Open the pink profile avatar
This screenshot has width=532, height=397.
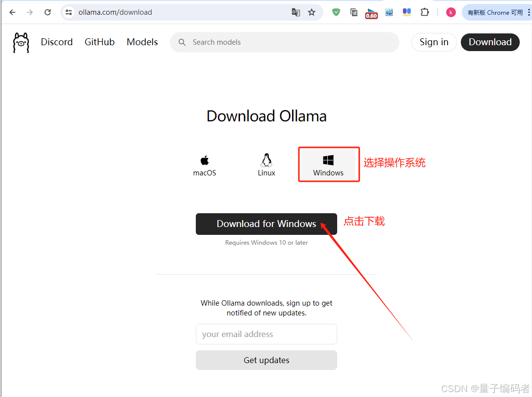coord(451,13)
